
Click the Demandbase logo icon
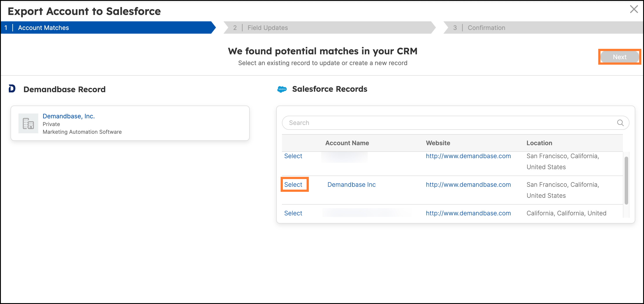(x=12, y=89)
